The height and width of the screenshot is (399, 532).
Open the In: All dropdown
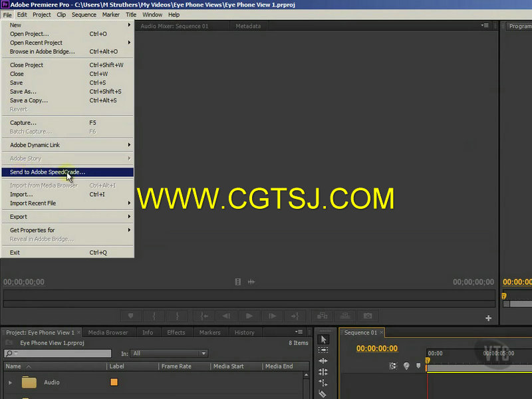169,354
